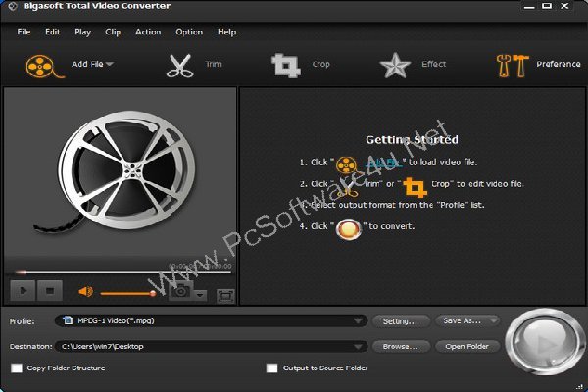The width and height of the screenshot is (588, 392).
Task: Click the window resize grip corner
Action: 580,386
